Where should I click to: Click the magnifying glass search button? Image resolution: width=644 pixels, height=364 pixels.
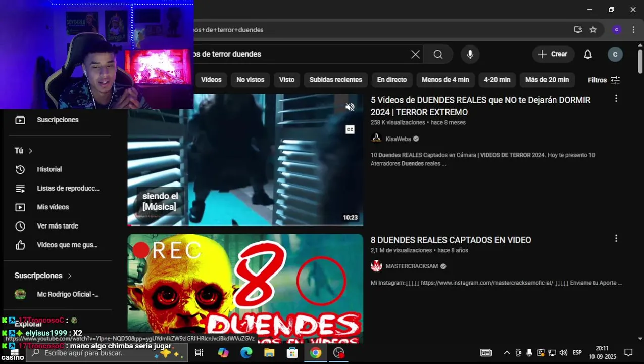pyautogui.click(x=438, y=54)
